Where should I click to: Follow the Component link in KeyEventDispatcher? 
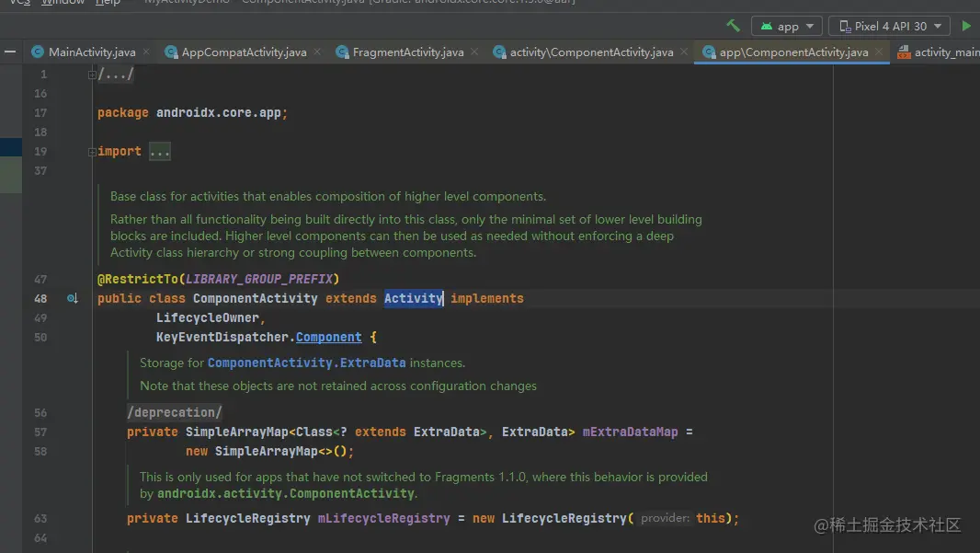tap(329, 337)
